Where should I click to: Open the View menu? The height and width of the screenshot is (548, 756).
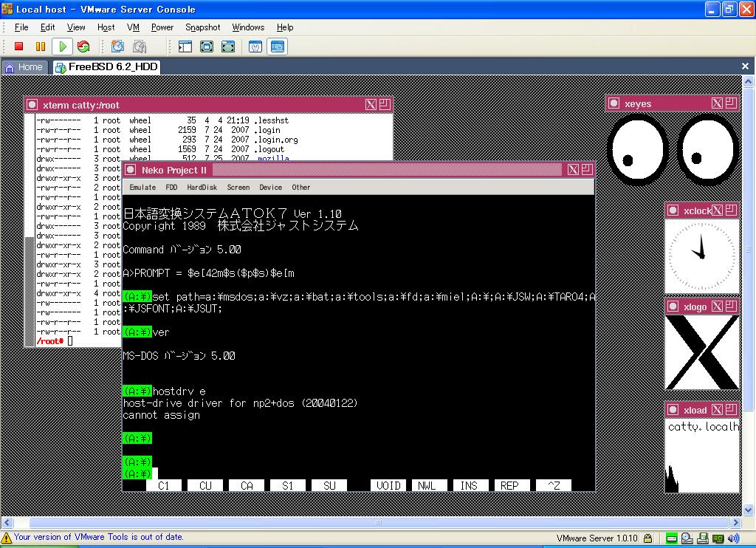click(76, 27)
